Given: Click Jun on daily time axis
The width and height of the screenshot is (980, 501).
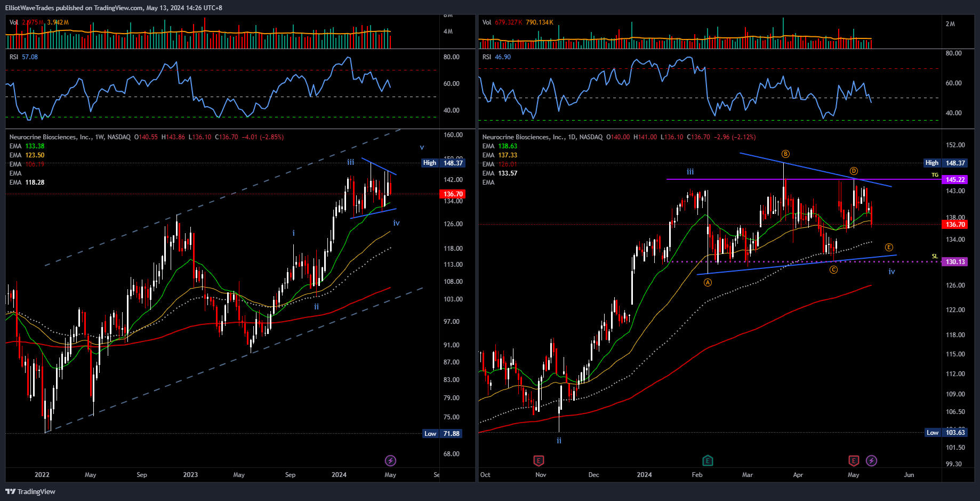Looking at the screenshot, I should [x=909, y=475].
